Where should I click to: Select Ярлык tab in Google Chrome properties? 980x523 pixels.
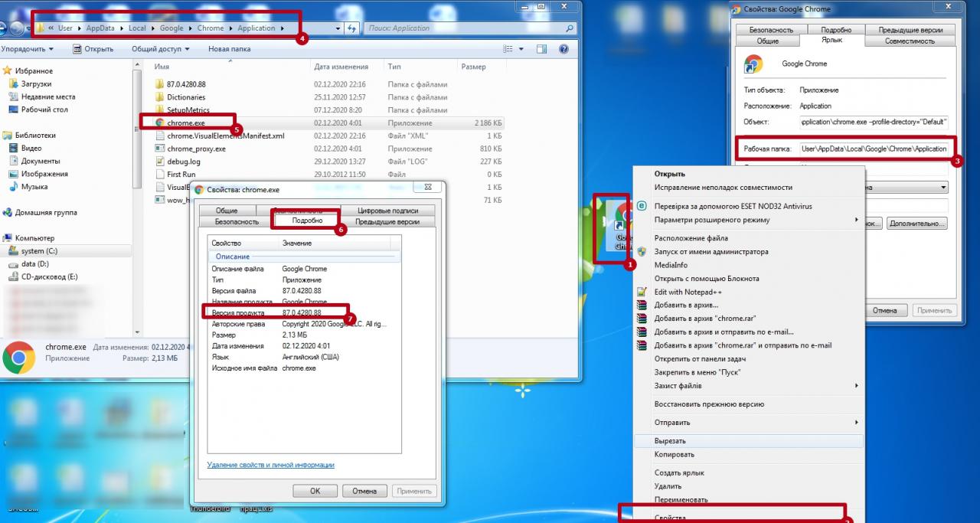pos(832,40)
